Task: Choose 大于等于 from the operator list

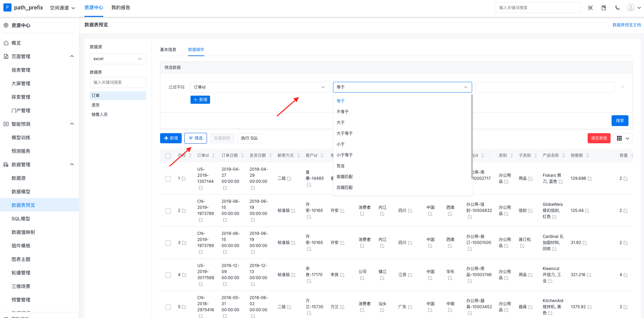Action: pos(402,133)
